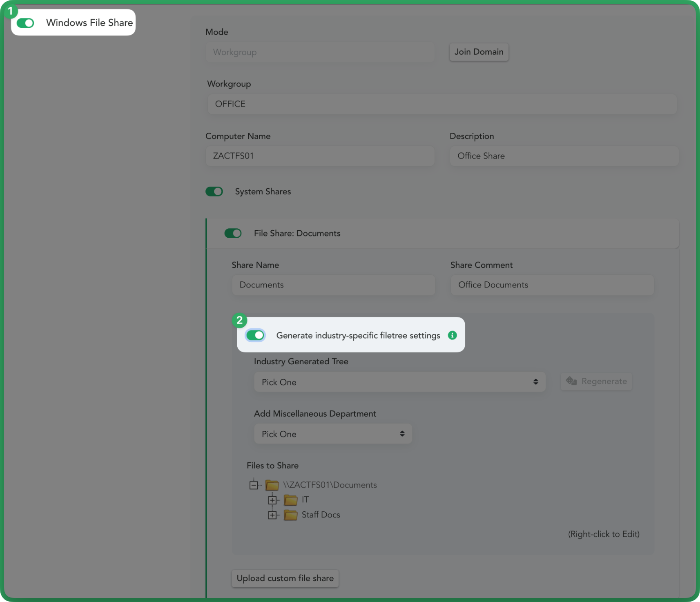
Task: Click the Computer Name input field
Action: click(x=320, y=156)
